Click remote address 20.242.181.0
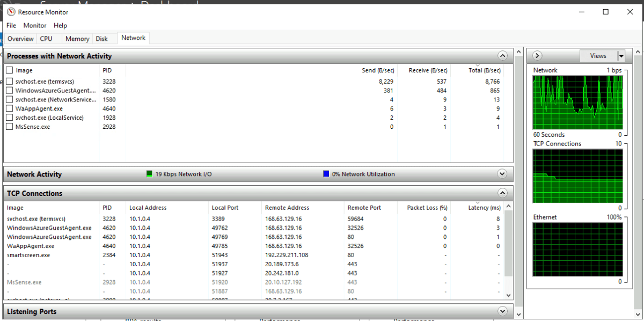 pos(282,273)
